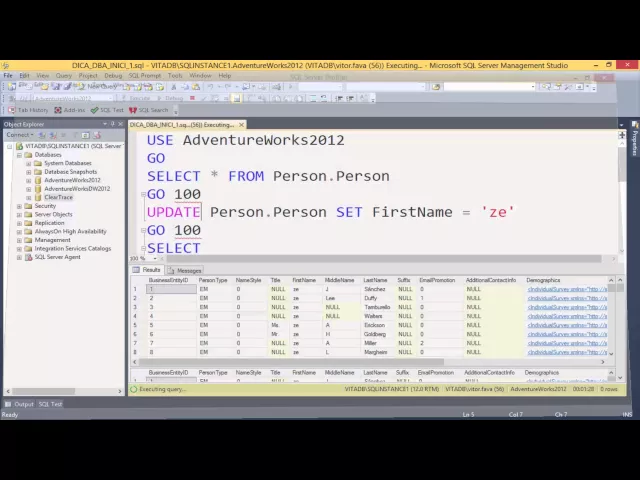This screenshot has width=640, height=480.
Task: Open the Output tab at bottom
Action: (20, 404)
